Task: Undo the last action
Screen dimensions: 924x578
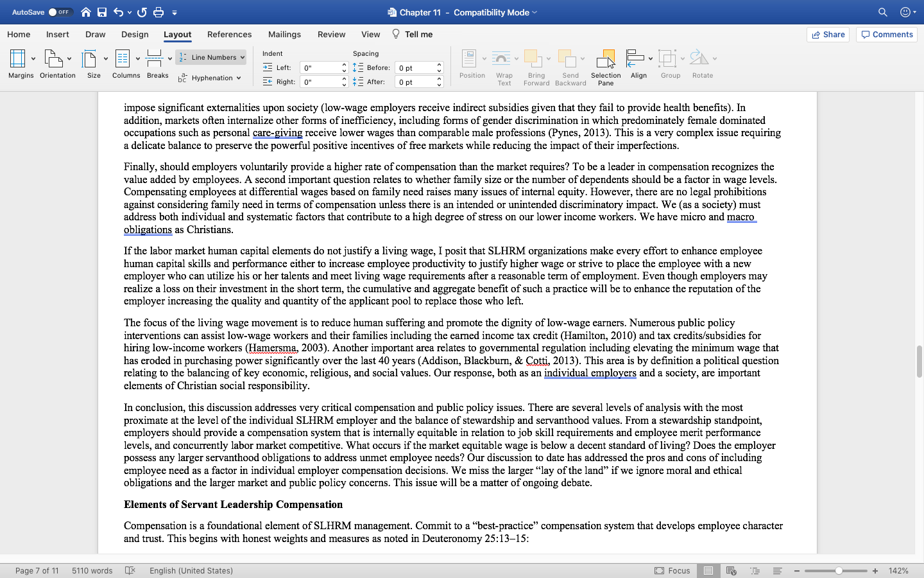Action: tap(119, 12)
